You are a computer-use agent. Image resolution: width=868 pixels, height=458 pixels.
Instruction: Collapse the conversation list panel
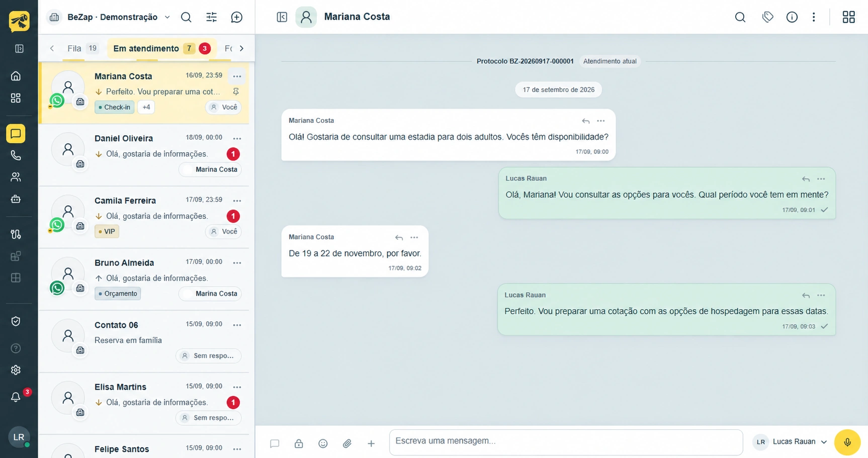click(282, 17)
